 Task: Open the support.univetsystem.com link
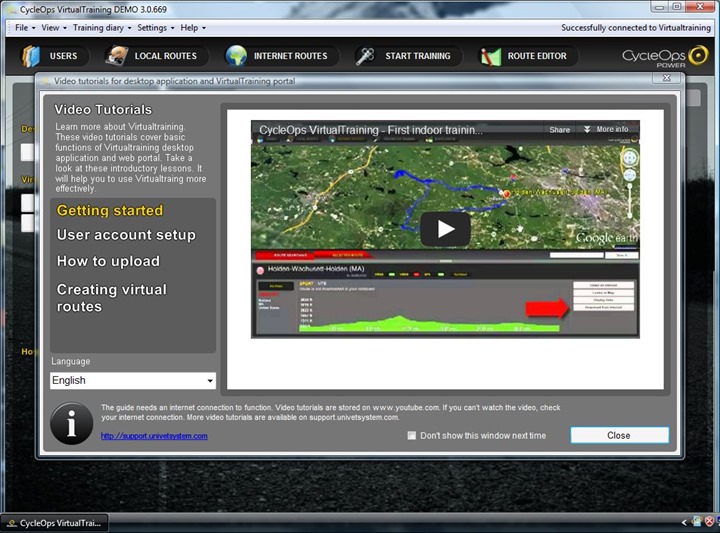pyautogui.click(x=154, y=436)
